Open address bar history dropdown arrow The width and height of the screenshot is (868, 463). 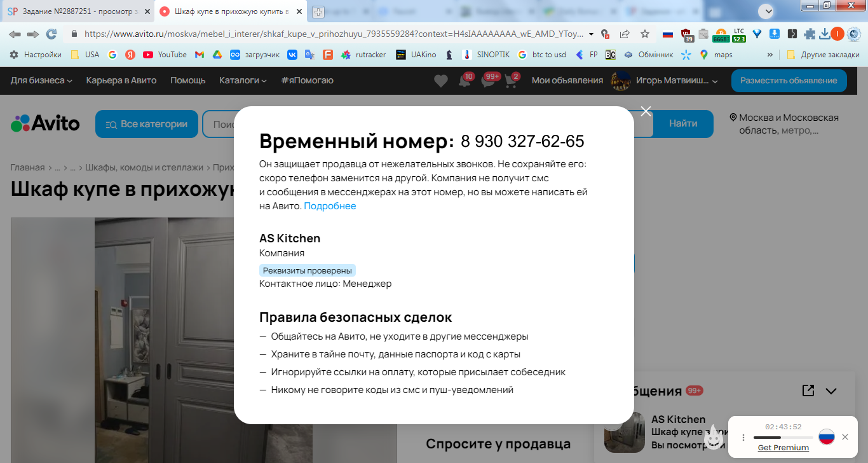592,34
